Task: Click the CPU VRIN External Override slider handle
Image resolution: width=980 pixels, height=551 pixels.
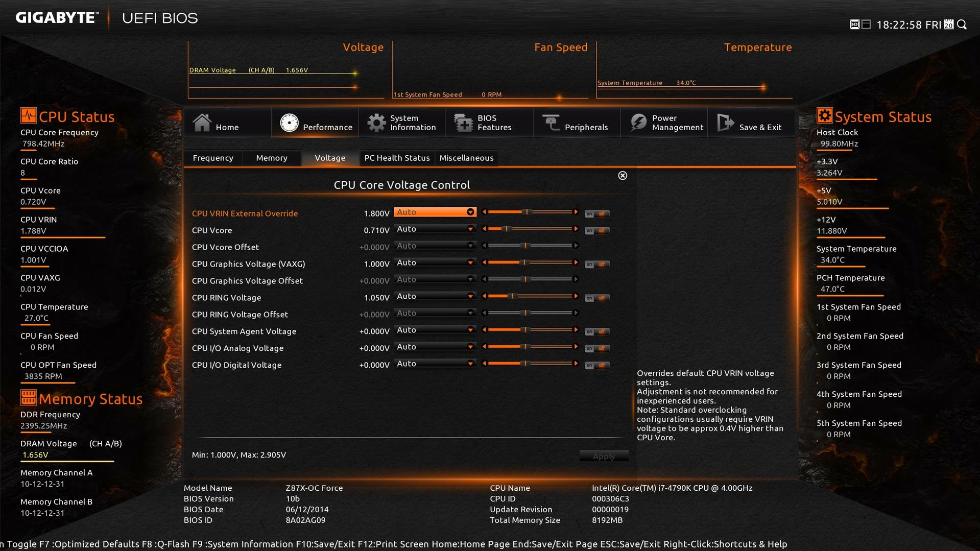Action: point(526,212)
